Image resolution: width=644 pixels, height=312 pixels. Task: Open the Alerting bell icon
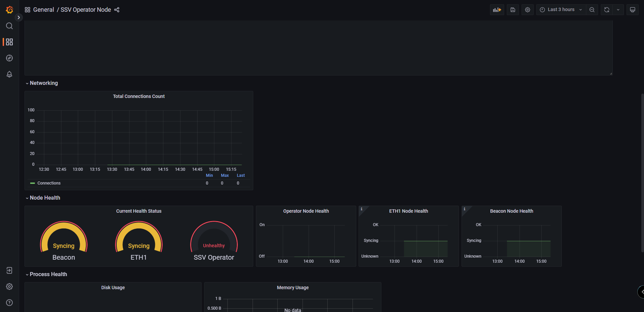pyautogui.click(x=9, y=74)
